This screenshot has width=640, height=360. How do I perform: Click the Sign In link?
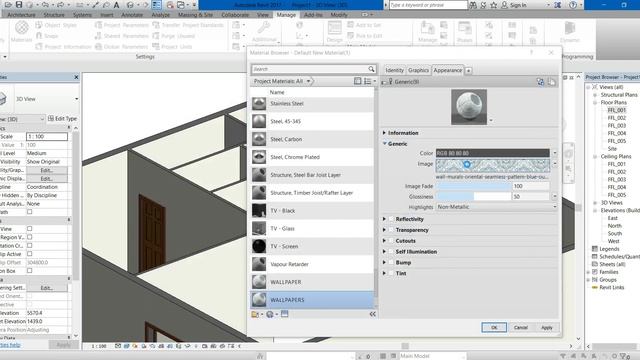tap(518, 5)
